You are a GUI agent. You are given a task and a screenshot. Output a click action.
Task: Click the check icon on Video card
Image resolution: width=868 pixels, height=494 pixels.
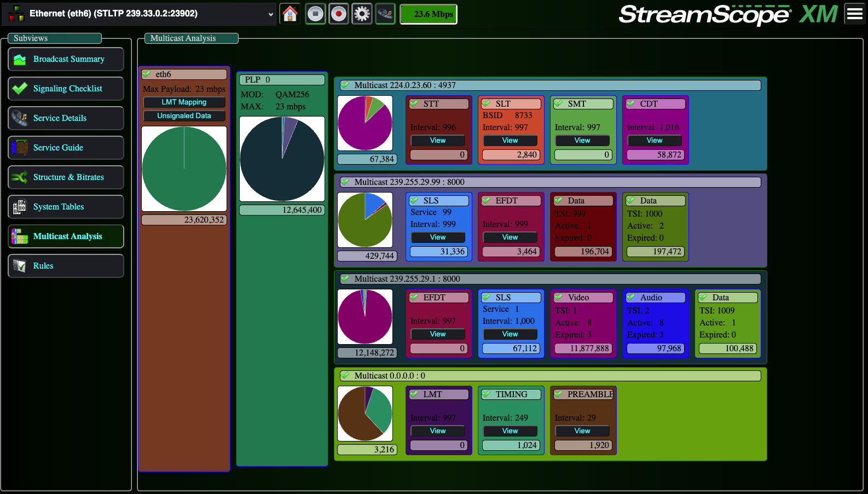coord(559,297)
